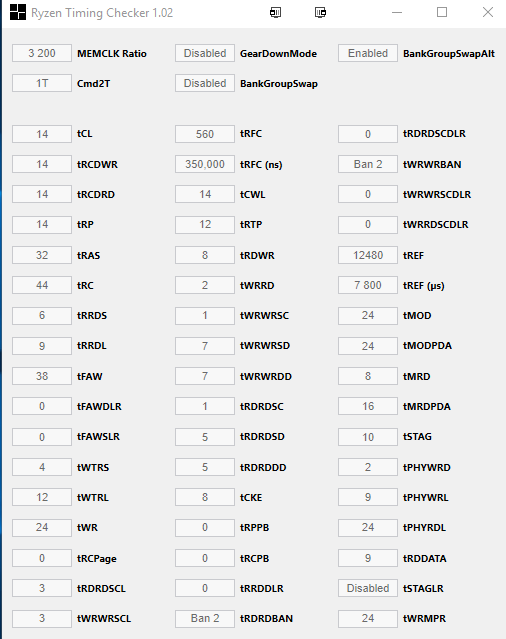Screen dimensions: 506x639
Task: Click the tRFC 560 value box
Action: pyautogui.click(x=205, y=134)
